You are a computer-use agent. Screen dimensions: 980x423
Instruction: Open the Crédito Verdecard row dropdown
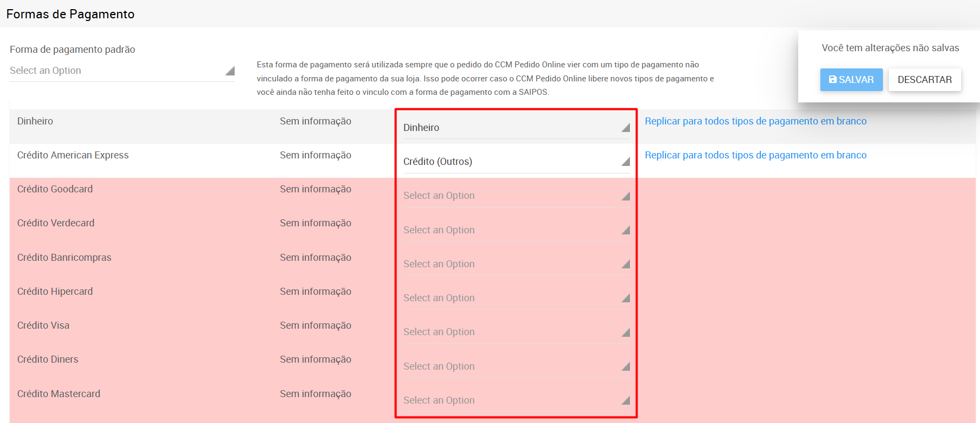(517, 230)
